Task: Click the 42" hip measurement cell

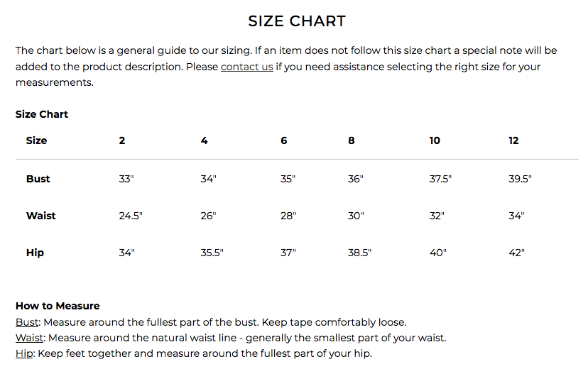Action: point(516,253)
